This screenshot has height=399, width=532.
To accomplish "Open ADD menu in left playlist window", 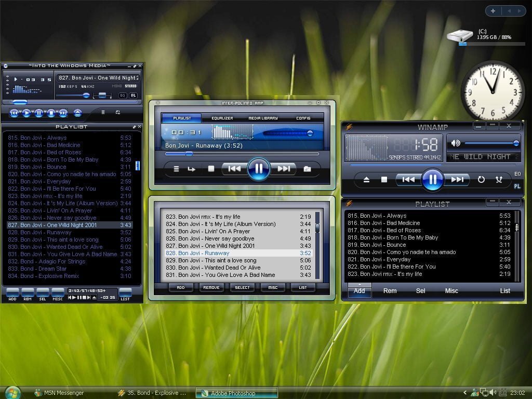I will coord(12,295).
